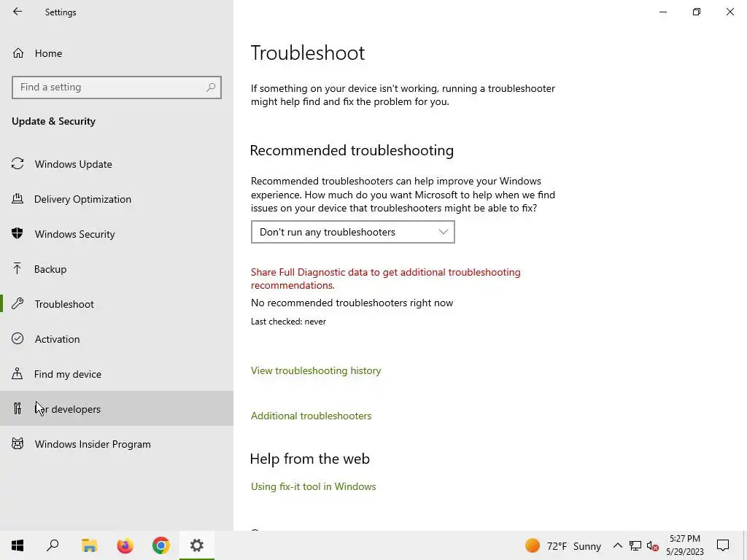Click the Update & Security heading

(x=53, y=121)
